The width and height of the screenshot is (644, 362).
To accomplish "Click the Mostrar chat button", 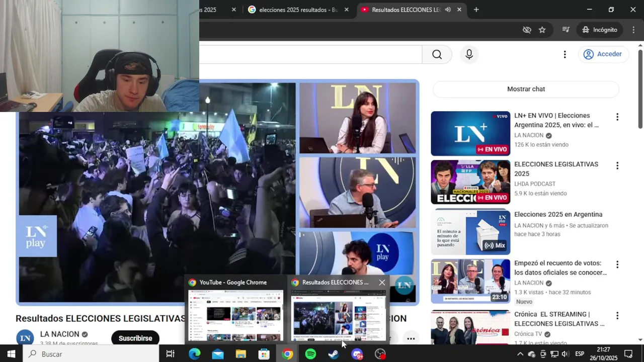I will coord(526,89).
